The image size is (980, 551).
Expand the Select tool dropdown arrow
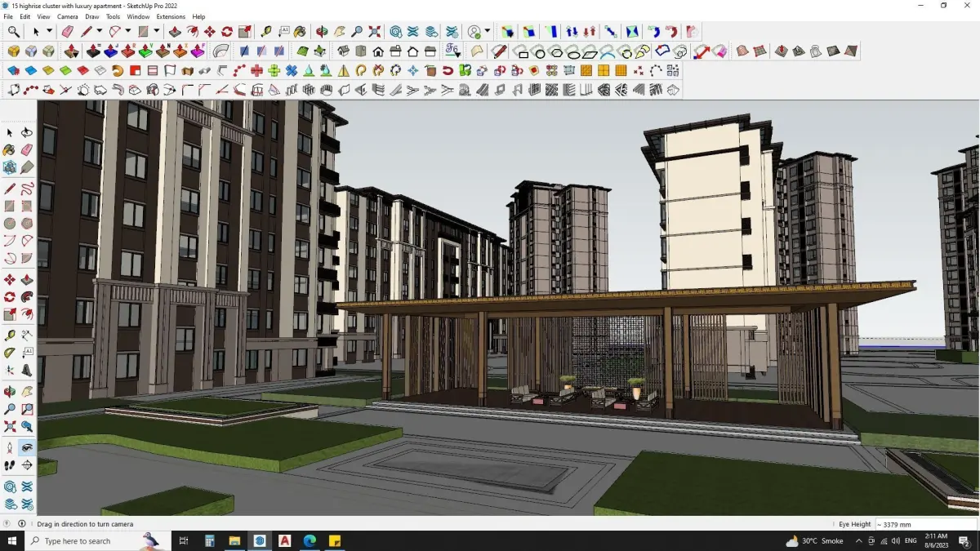pyautogui.click(x=48, y=32)
